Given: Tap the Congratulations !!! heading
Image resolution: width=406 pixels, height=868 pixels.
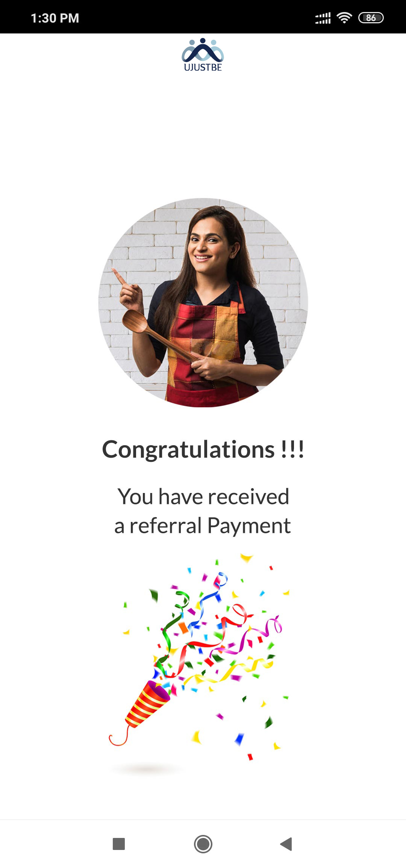Looking at the screenshot, I should tap(203, 449).
